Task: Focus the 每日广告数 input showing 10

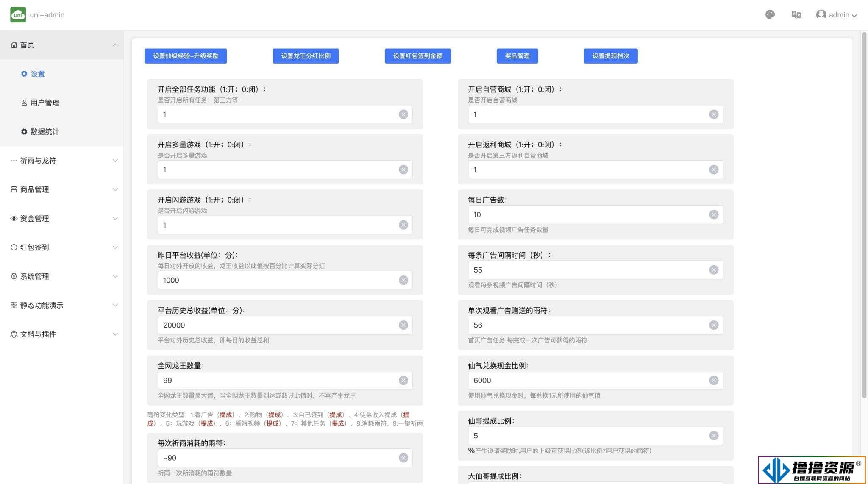Action: pos(595,214)
